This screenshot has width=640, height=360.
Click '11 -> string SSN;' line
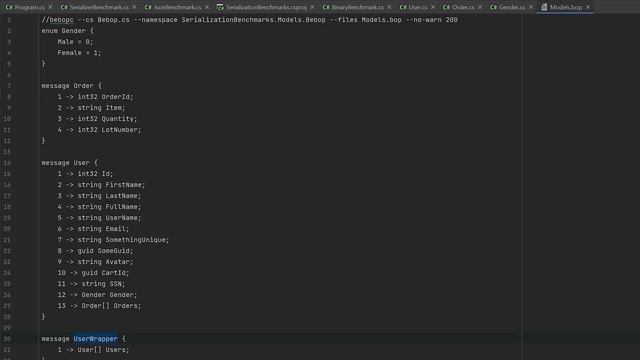click(91, 284)
